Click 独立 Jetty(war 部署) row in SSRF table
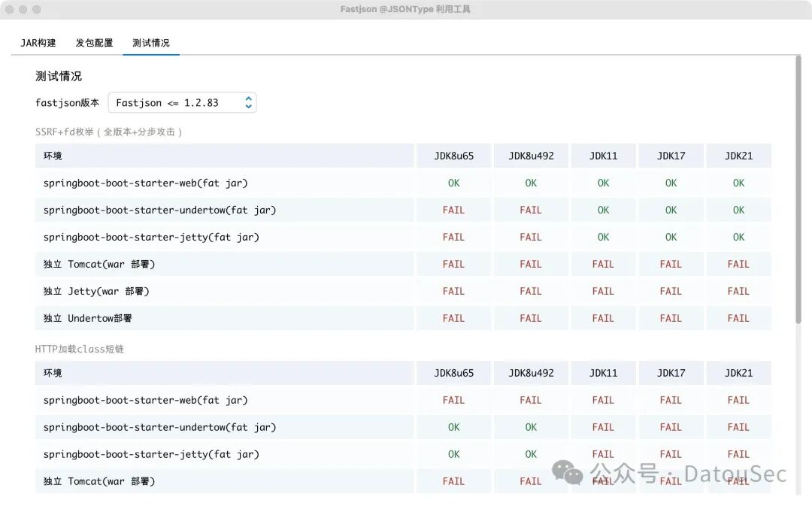 click(404, 291)
